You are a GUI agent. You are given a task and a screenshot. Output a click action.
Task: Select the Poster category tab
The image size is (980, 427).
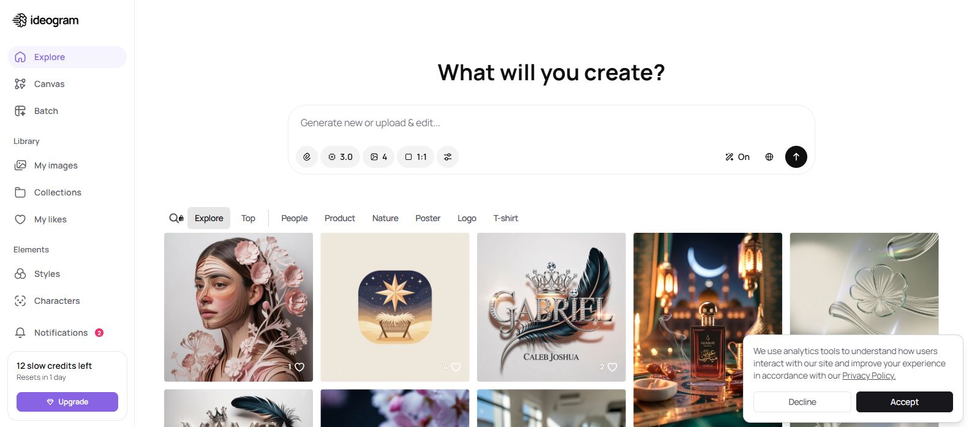[x=428, y=218]
